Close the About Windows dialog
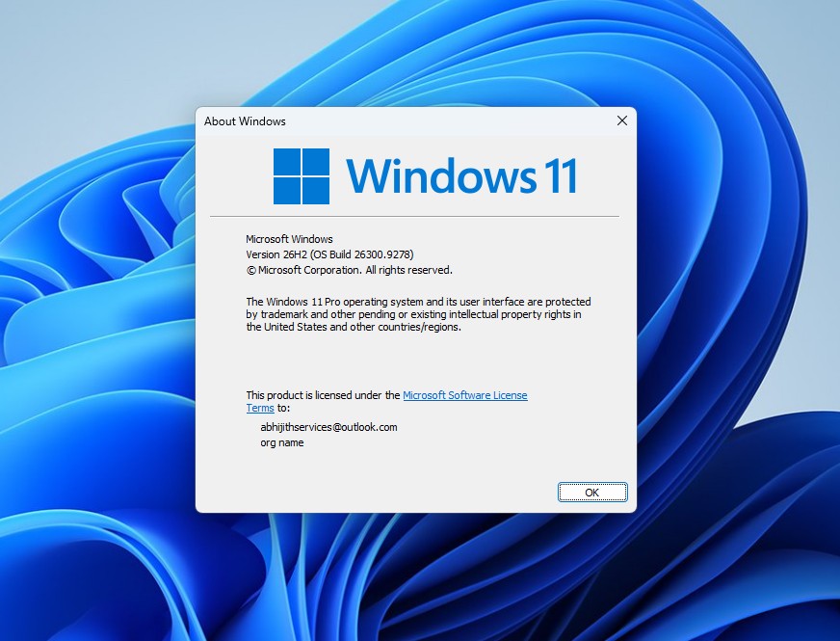Screen dimensions: 840x641 click(x=622, y=120)
